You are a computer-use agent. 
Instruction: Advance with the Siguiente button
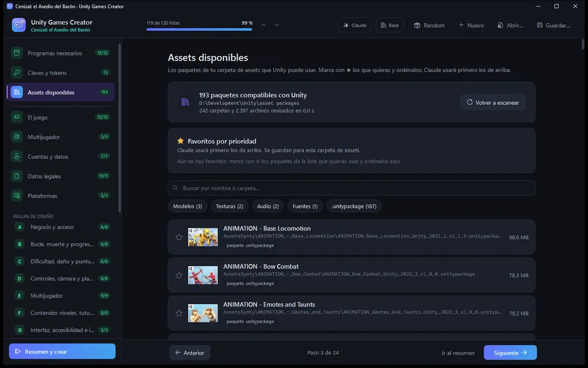510,353
